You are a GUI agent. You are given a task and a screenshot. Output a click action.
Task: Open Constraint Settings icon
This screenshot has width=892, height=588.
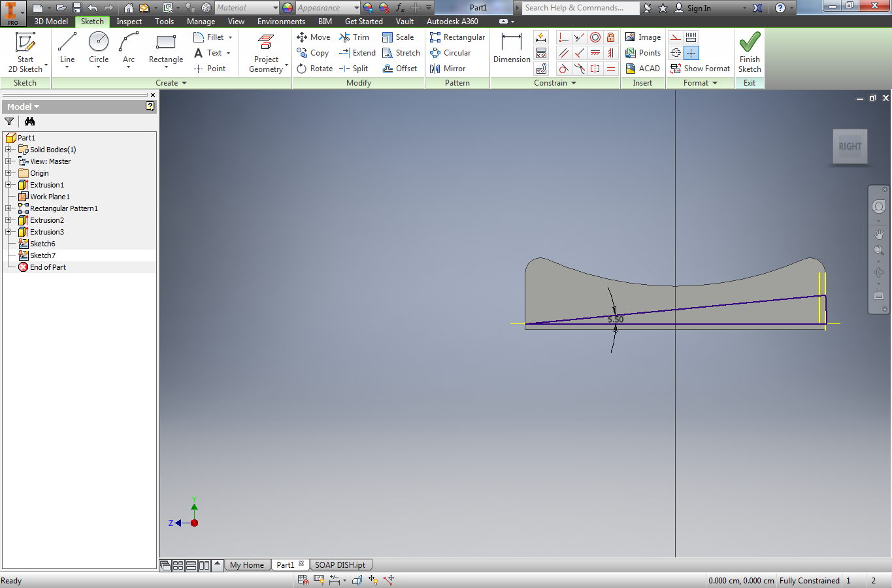pyautogui.click(x=541, y=69)
